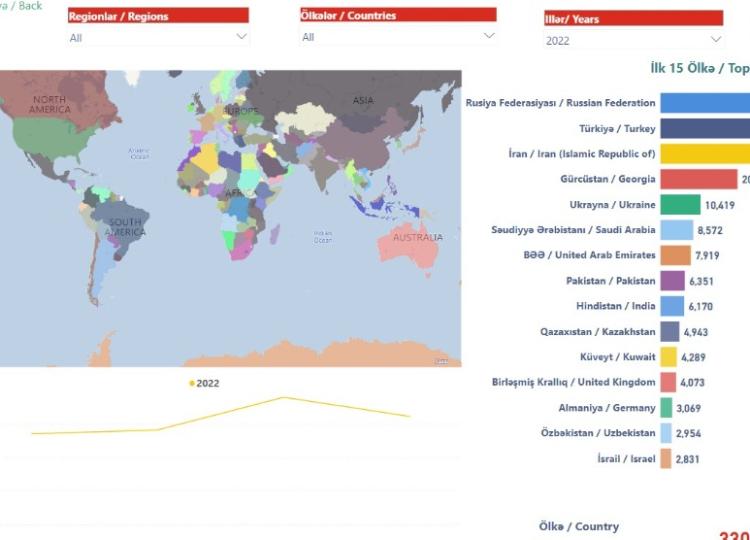Viewport: 750px width, 540px height.
Task: Expand the Countries dropdown filter
Action: tap(398, 37)
